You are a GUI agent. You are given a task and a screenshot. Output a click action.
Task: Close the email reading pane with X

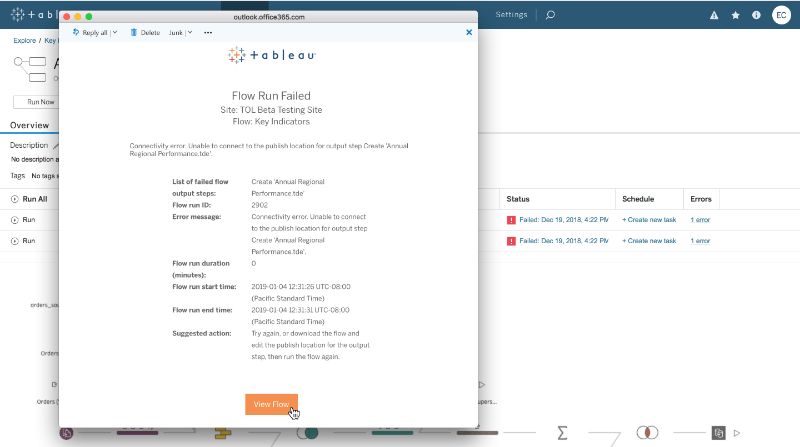point(469,33)
